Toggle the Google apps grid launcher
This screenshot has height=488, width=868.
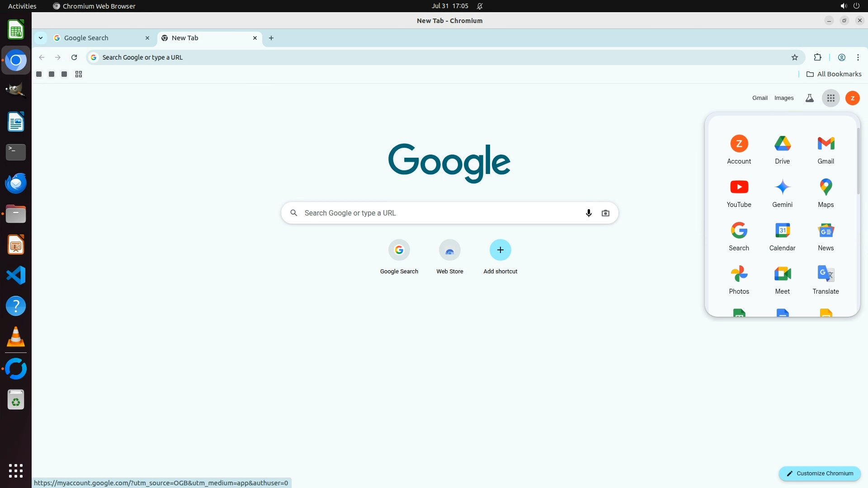pyautogui.click(x=830, y=98)
